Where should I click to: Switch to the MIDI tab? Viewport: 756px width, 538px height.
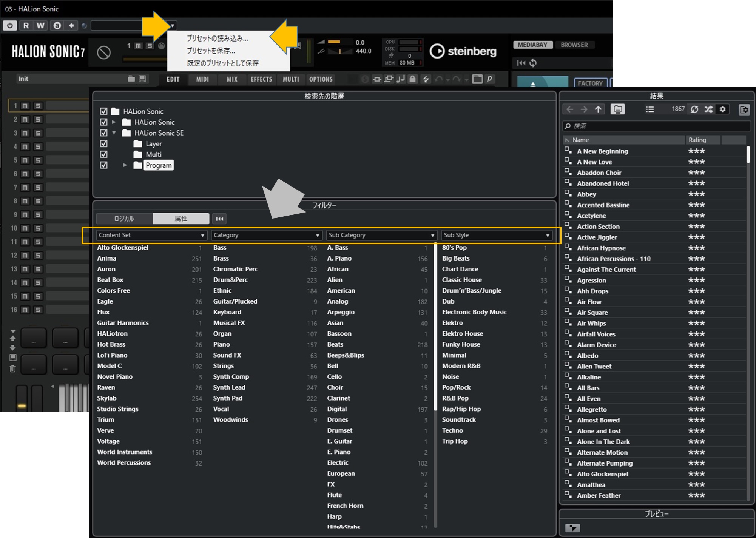[202, 79]
